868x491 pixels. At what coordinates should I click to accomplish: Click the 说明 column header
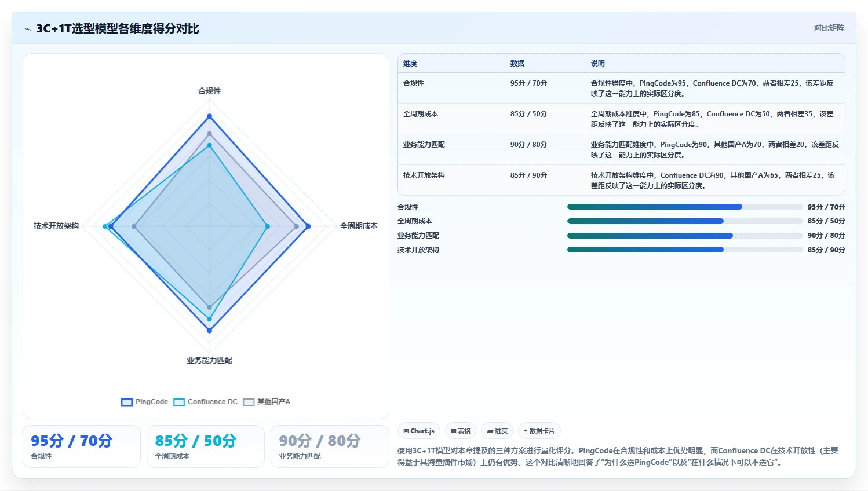(598, 64)
